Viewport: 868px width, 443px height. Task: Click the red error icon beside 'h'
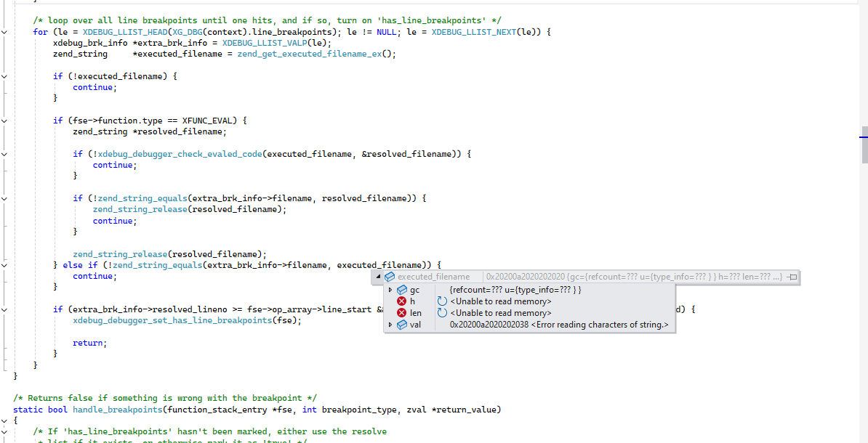(x=401, y=301)
